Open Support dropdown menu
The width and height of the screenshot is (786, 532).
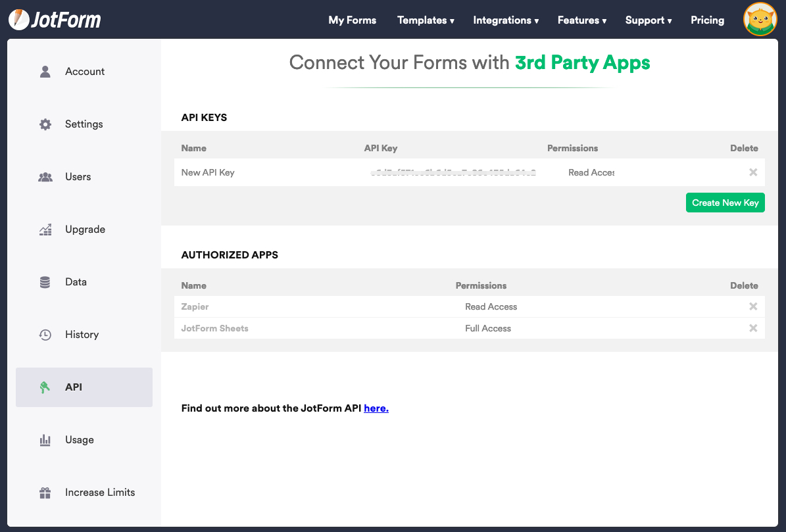coord(648,20)
